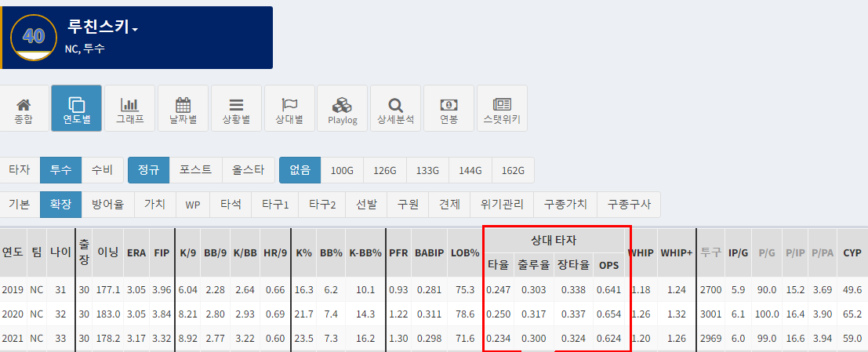
Task: Switch to 타자 batter stats
Action: [20, 170]
